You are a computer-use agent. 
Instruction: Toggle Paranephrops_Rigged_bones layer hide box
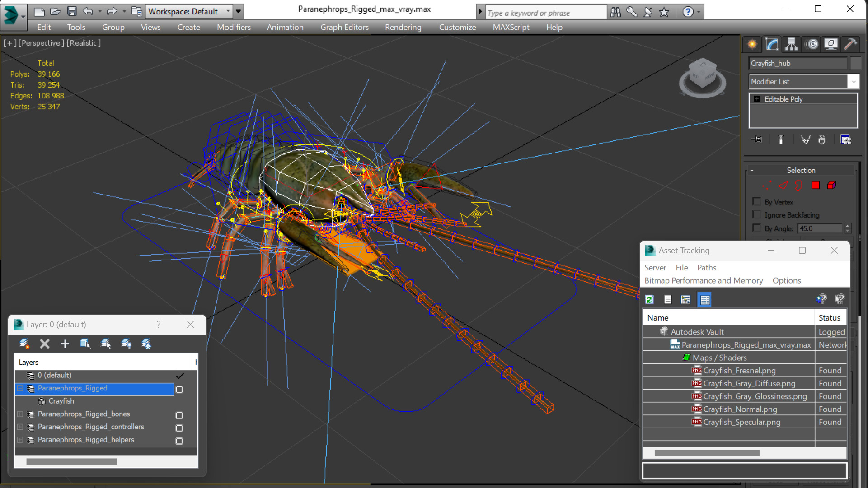tap(179, 415)
